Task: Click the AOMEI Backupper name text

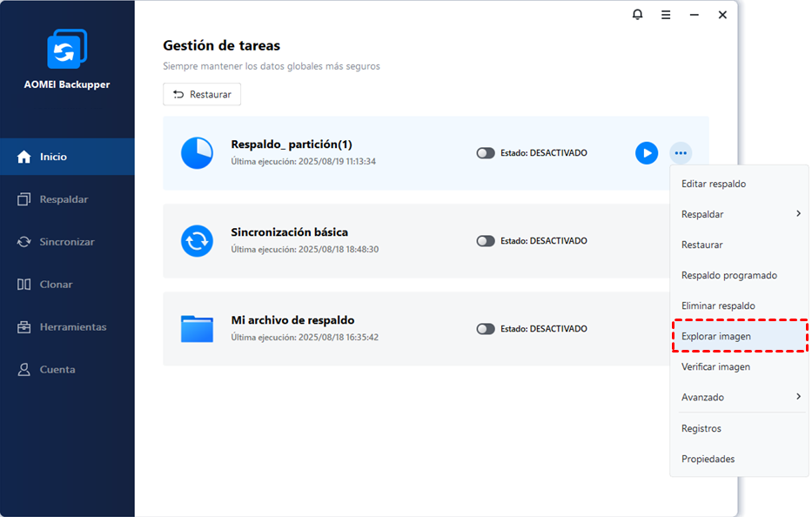Action: coord(67,84)
